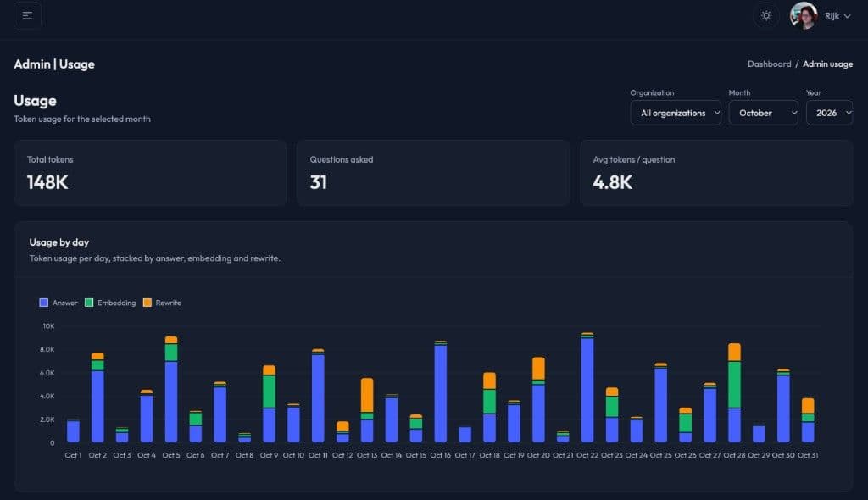Click the 'Oct 24' axis label
868x500 pixels.
tap(636, 455)
